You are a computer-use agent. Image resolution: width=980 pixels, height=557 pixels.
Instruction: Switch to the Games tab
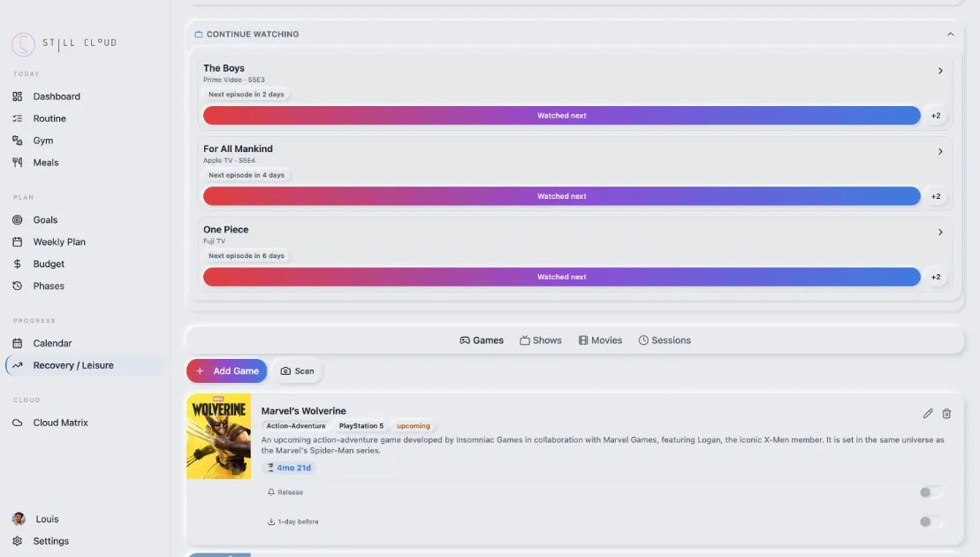(482, 340)
